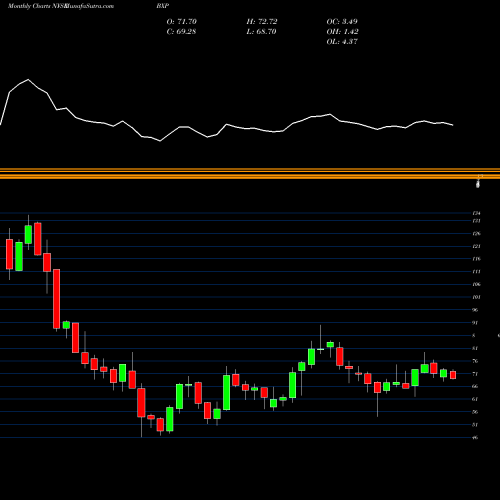
Task: Click the 81 price axis label
Action: click(x=475, y=348)
